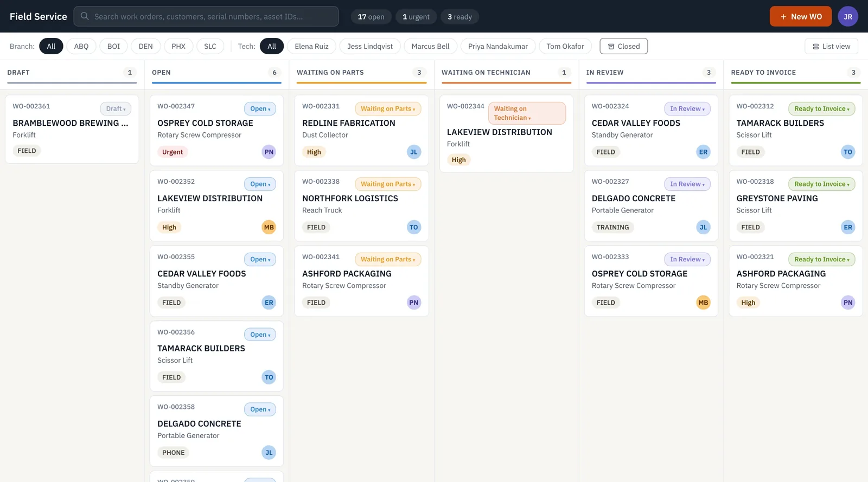Filter technician by Marcus Bell

point(430,46)
